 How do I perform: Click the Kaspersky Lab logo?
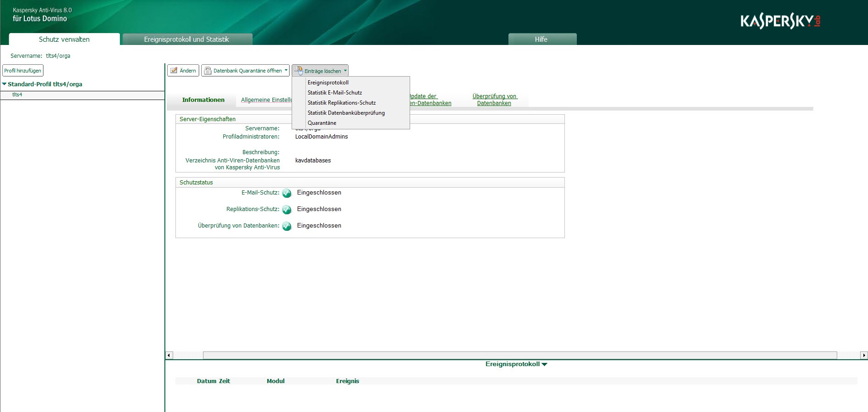780,21
